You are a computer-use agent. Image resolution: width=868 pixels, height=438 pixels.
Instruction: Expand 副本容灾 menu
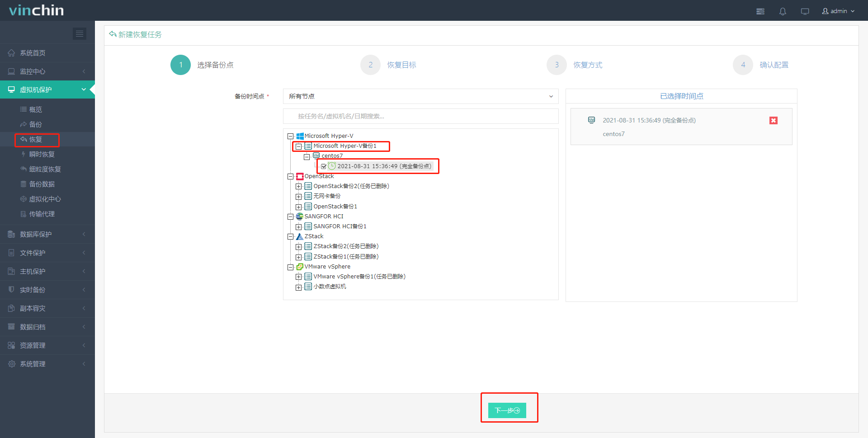tap(47, 308)
